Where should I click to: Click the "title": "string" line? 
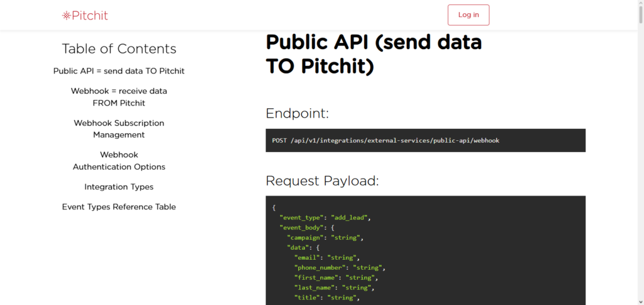click(x=327, y=297)
